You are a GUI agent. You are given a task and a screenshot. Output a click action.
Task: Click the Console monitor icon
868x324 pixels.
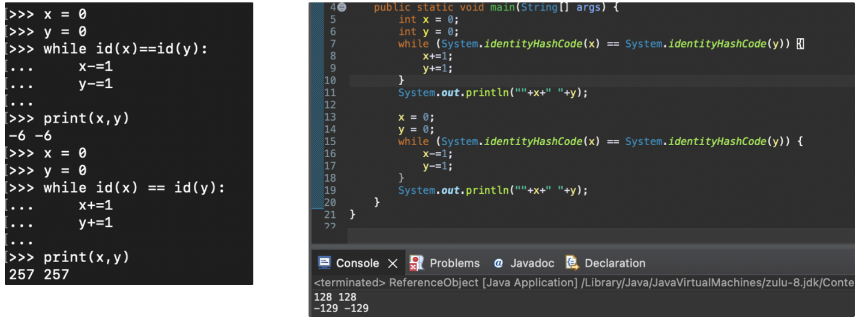325,263
